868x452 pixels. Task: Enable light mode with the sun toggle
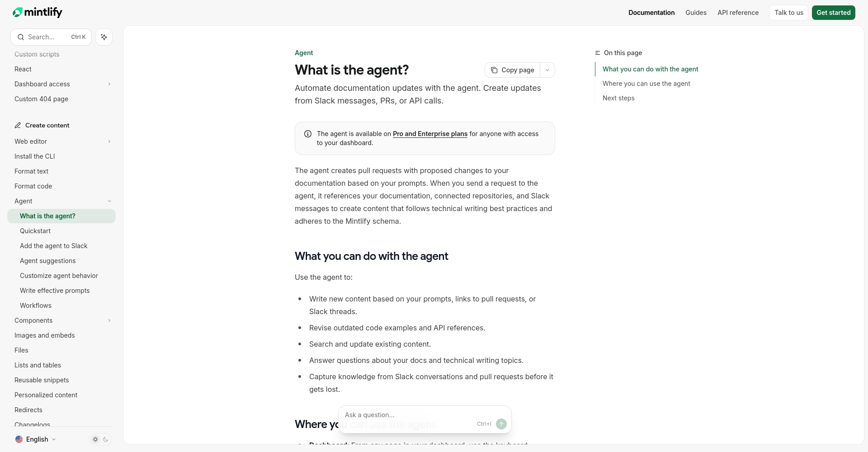pos(95,439)
